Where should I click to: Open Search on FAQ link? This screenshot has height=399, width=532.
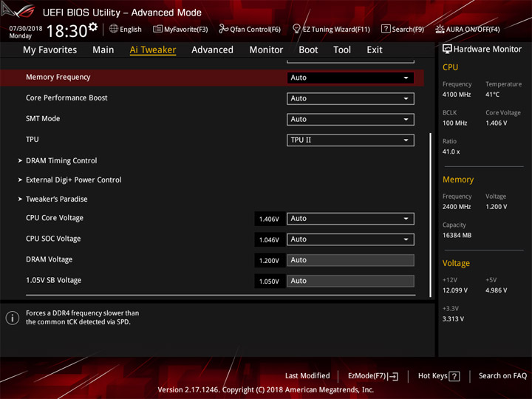tap(503, 376)
